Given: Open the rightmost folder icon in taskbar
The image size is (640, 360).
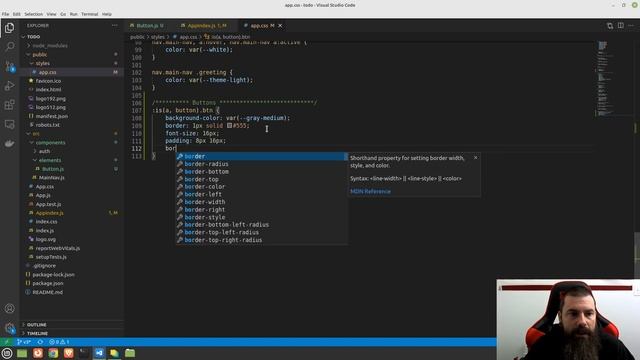Looking at the screenshot, I should pos(130,353).
